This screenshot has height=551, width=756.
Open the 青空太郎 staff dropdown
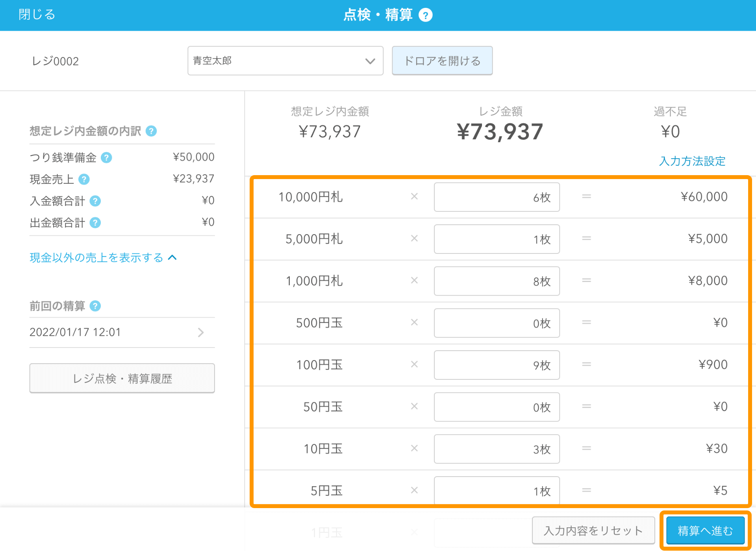tap(285, 61)
